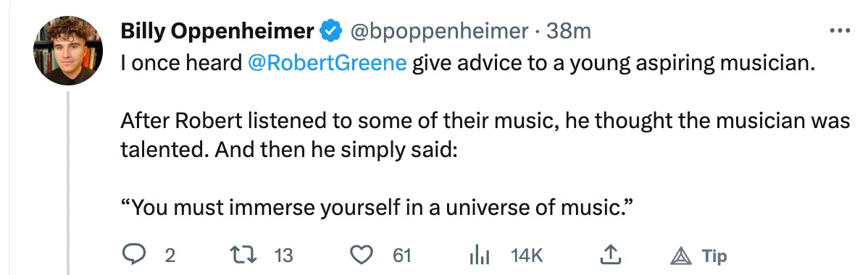Click the Tip triangle icon
868x275 pixels.
tap(682, 255)
